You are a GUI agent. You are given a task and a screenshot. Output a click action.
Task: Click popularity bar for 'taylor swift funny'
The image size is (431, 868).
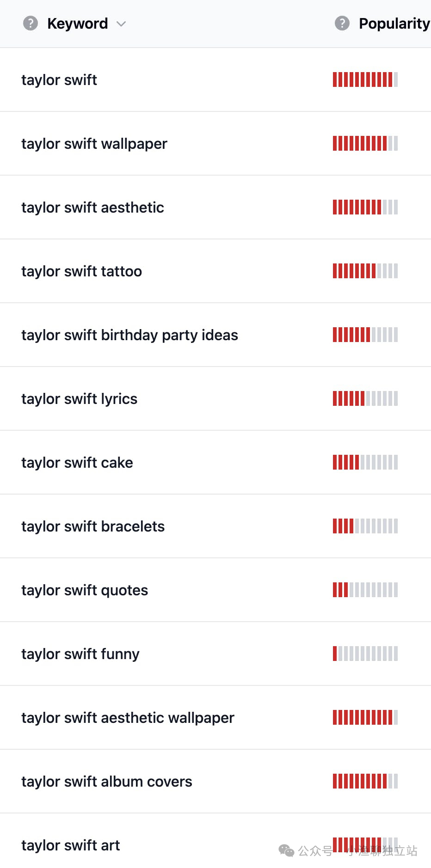(x=365, y=654)
